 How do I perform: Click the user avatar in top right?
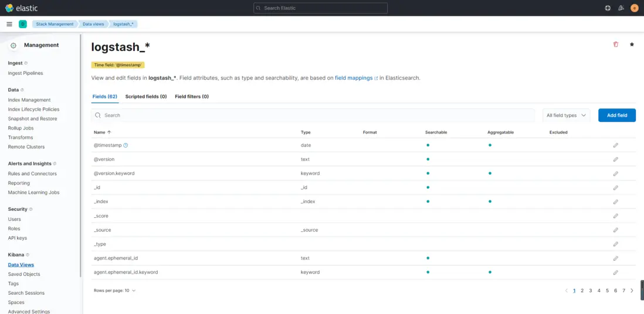(x=634, y=8)
